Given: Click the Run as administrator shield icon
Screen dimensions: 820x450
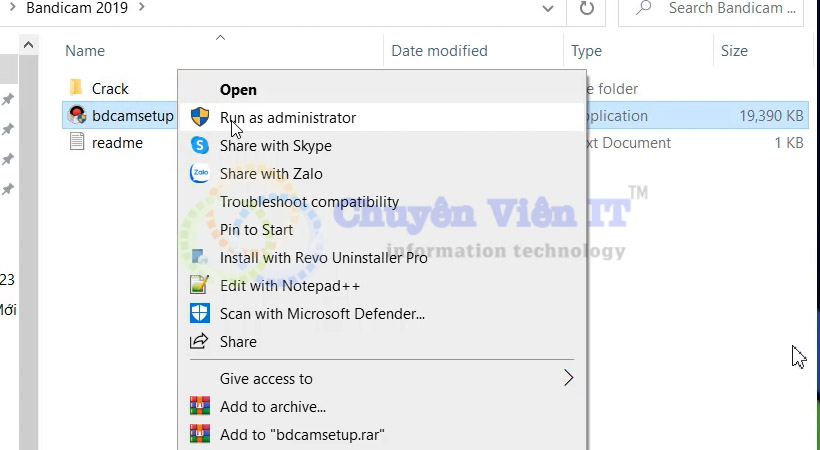Looking at the screenshot, I should [200, 118].
